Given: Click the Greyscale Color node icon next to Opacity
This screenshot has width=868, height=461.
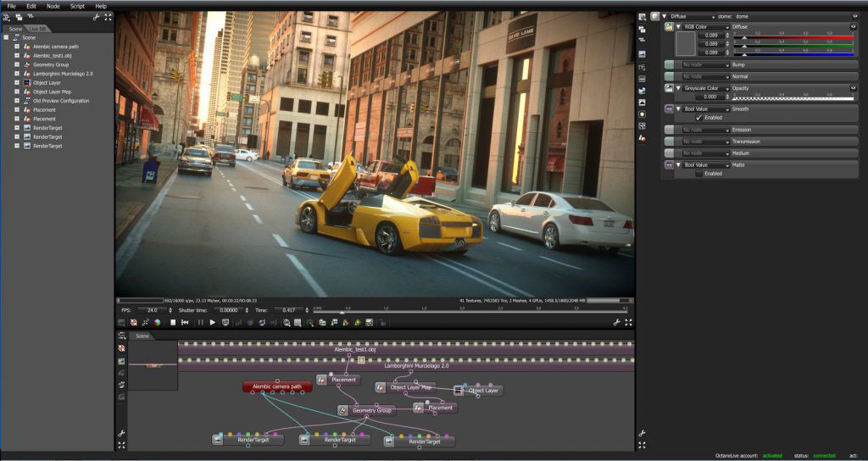Looking at the screenshot, I should (669, 88).
